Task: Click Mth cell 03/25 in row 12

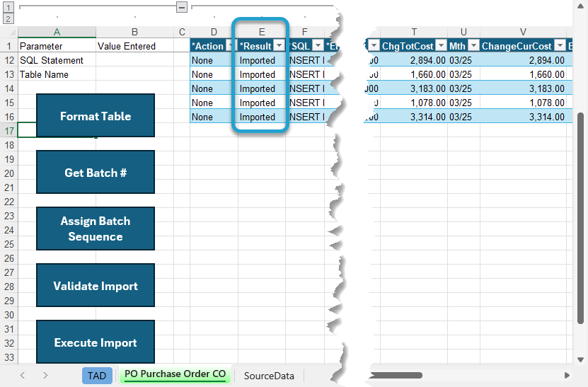Action: 463,60
